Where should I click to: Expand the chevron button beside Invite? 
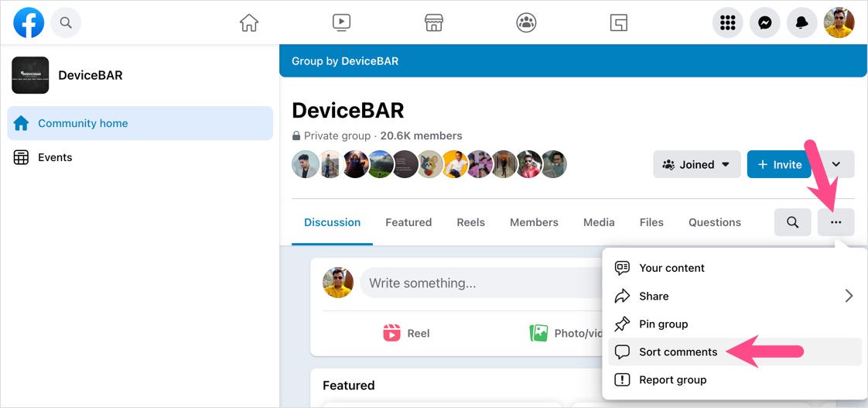836,164
